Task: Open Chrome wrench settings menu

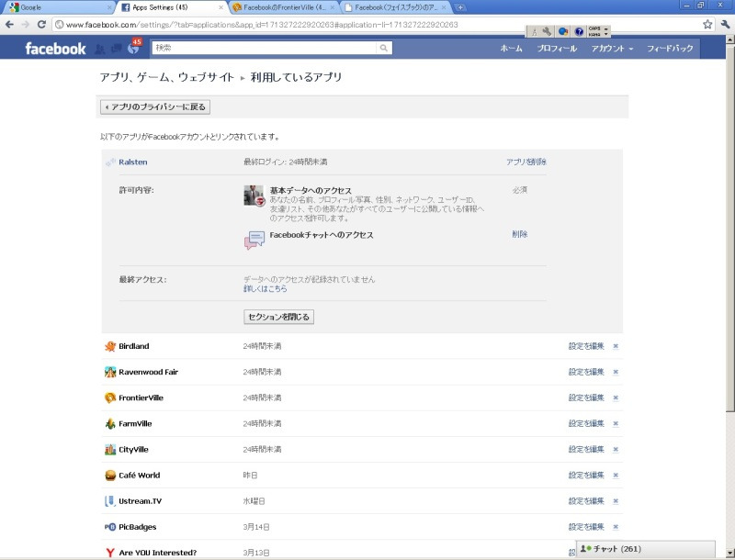Action: [x=725, y=25]
